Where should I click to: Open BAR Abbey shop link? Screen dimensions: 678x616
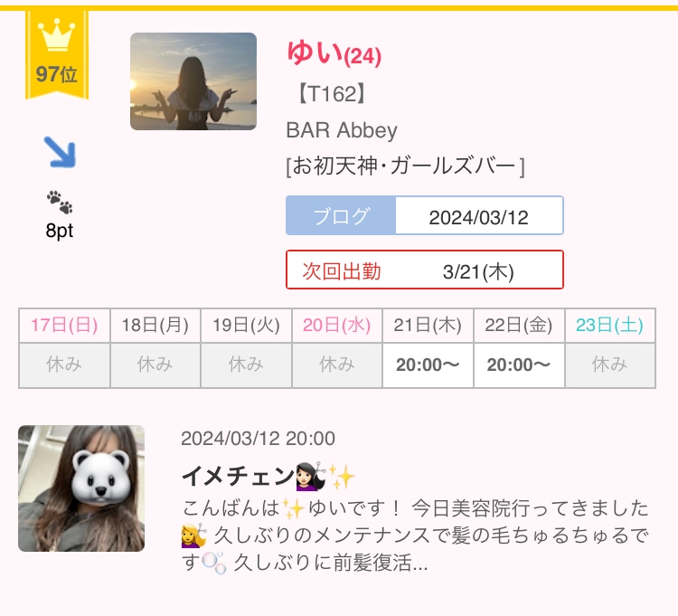coord(342,130)
